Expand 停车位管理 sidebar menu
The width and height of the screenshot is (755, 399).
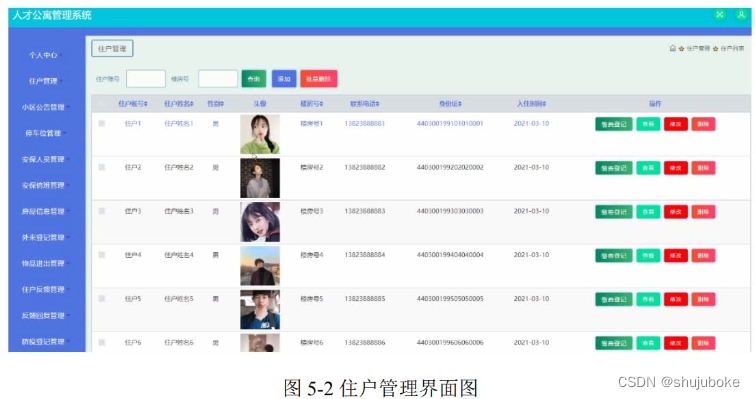pyautogui.click(x=45, y=133)
